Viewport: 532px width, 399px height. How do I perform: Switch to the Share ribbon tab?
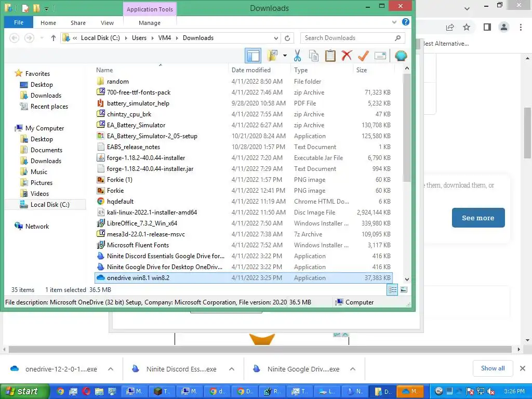[x=78, y=23]
